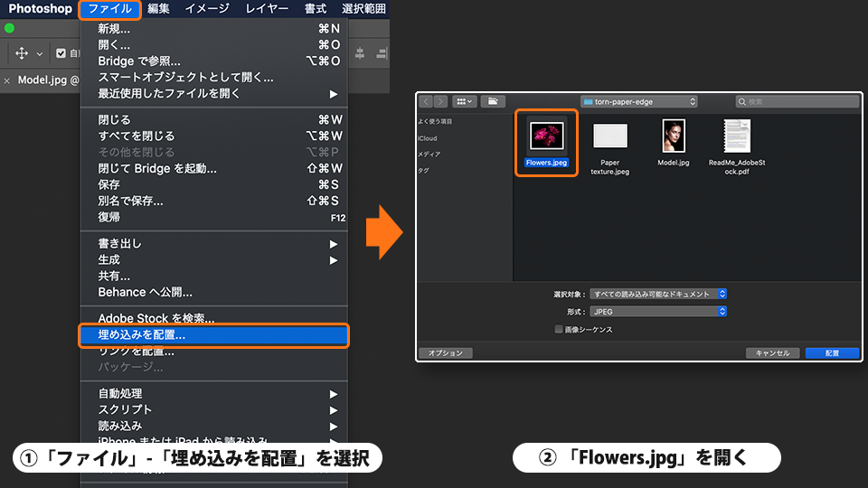
Task: Toggle the auto-select checkbox in options bar
Action: (61, 53)
